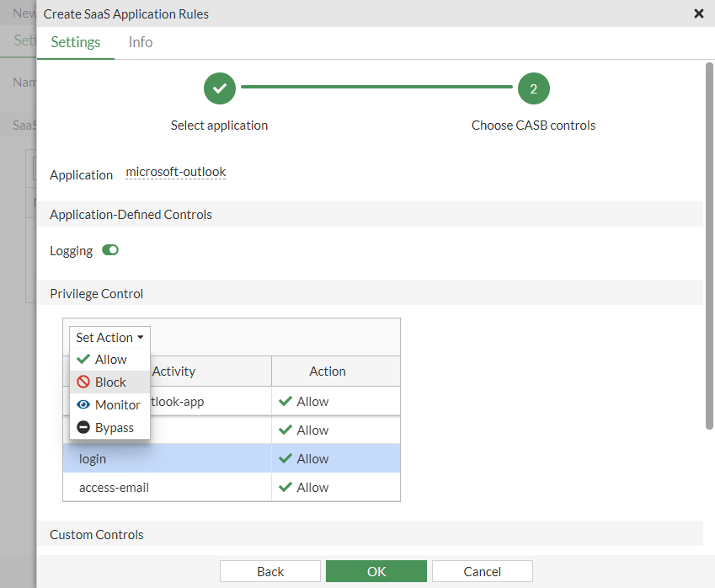
Task: Click the Block prohibited-circle icon
Action: coord(83,382)
